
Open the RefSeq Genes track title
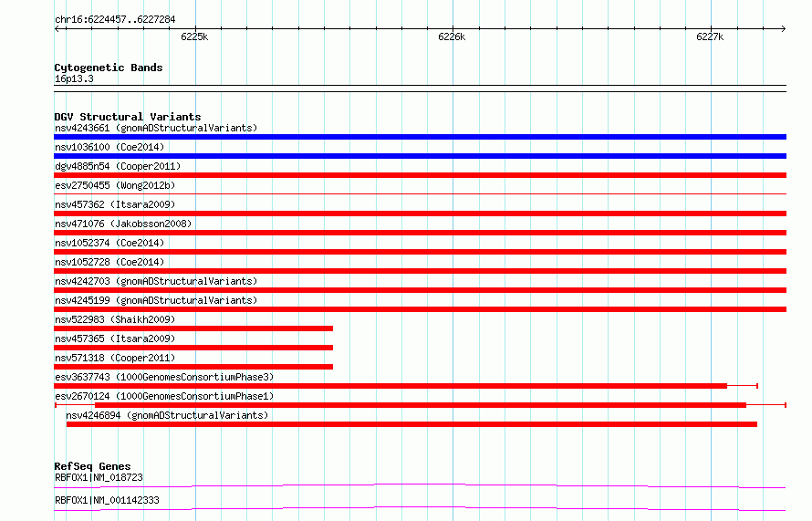click(92, 466)
